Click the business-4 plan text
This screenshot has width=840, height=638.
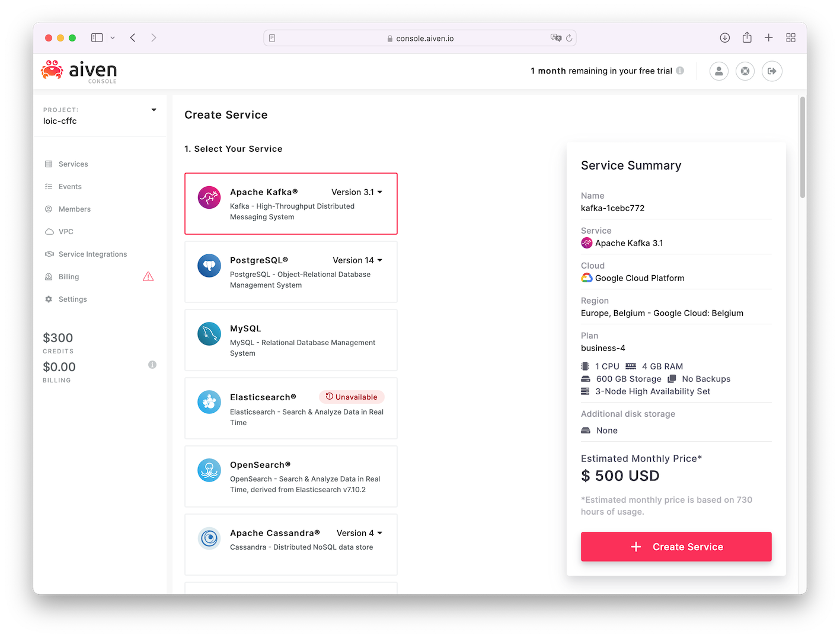(603, 348)
